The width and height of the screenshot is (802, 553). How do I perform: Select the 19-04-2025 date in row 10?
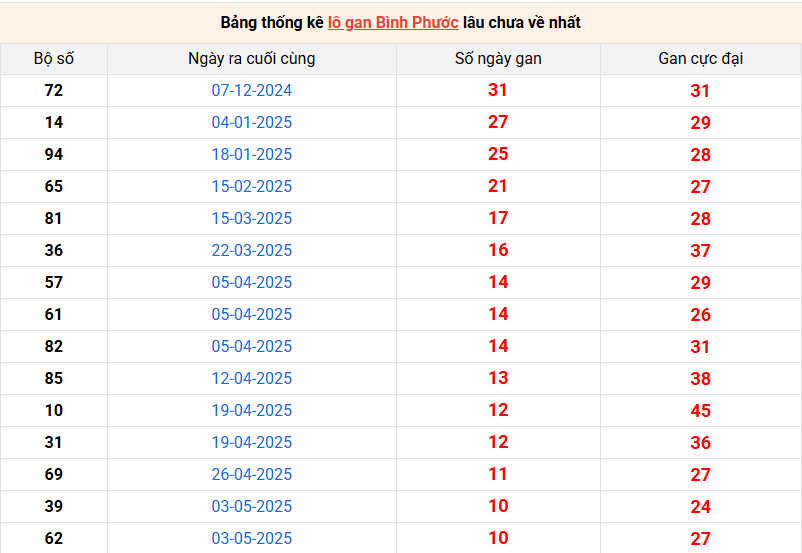point(252,410)
